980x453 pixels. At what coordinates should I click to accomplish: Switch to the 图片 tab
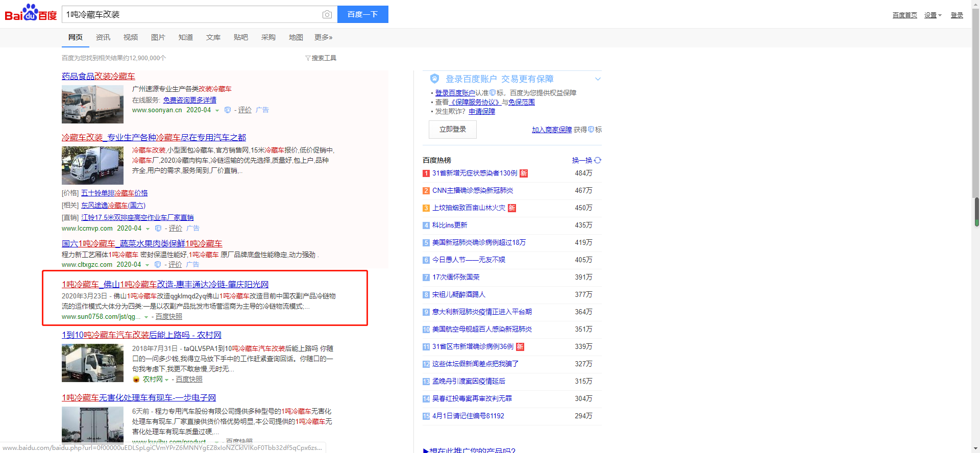tap(158, 37)
